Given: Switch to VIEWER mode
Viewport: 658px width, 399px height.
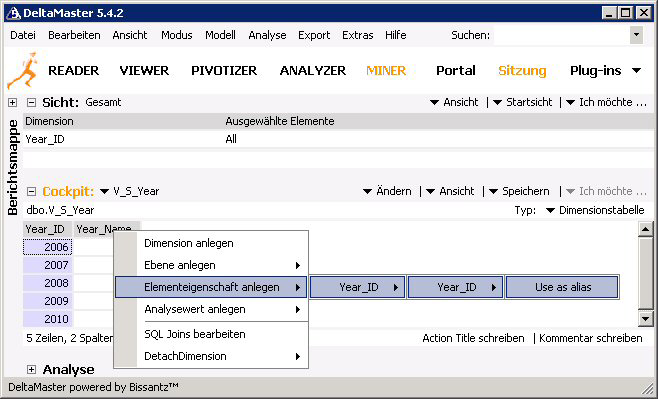Looking at the screenshot, I should click(144, 70).
